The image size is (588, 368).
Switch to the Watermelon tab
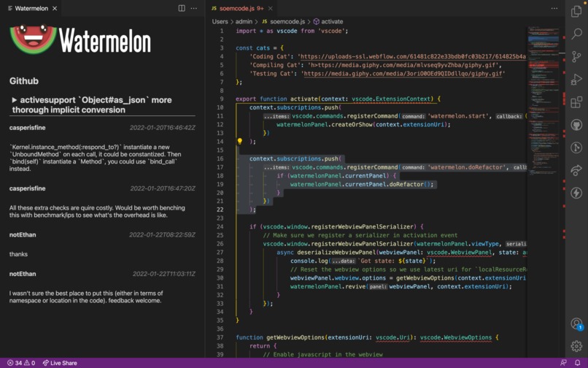tap(31, 8)
